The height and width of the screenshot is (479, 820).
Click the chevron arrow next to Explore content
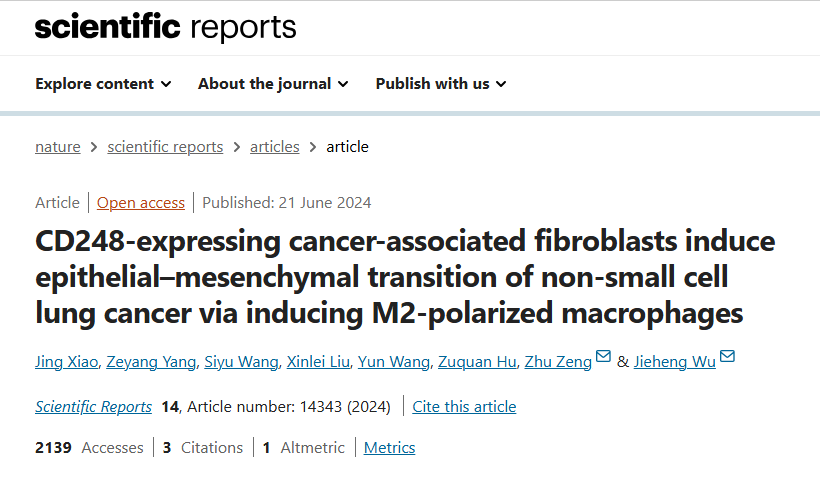tap(166, 84)
